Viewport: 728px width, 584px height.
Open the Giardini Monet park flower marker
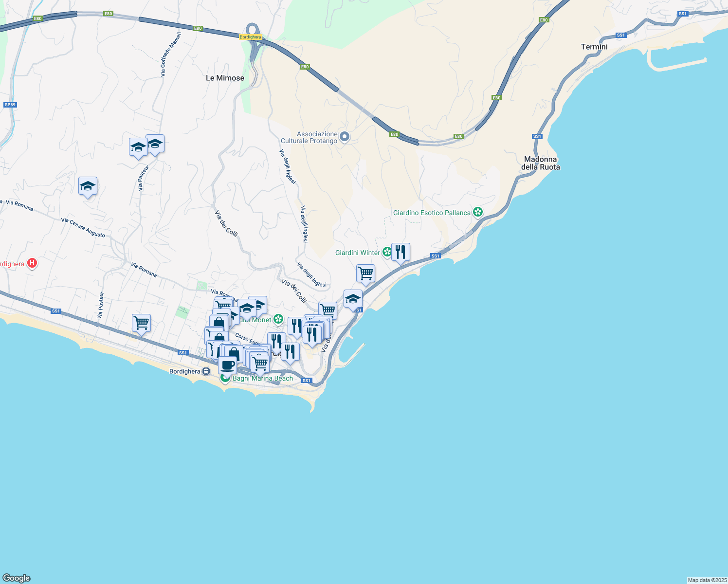278,319
